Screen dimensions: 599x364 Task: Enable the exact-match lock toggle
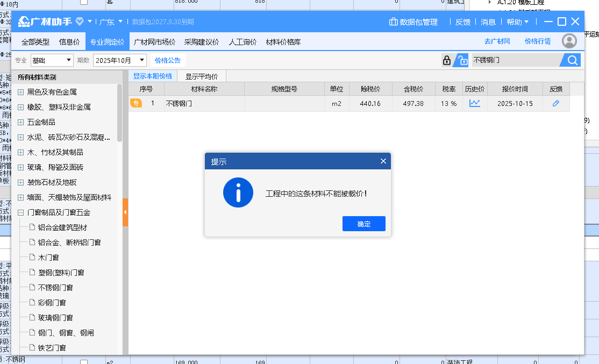[446, 60]
